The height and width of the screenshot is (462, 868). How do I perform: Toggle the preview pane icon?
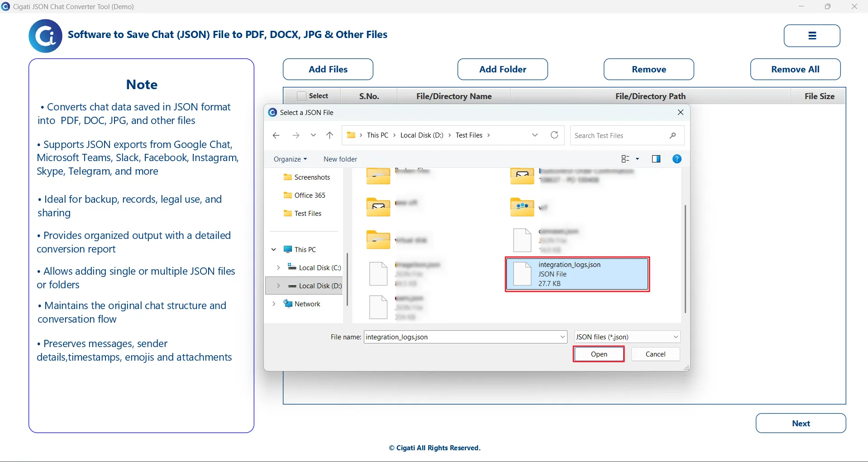656,159
